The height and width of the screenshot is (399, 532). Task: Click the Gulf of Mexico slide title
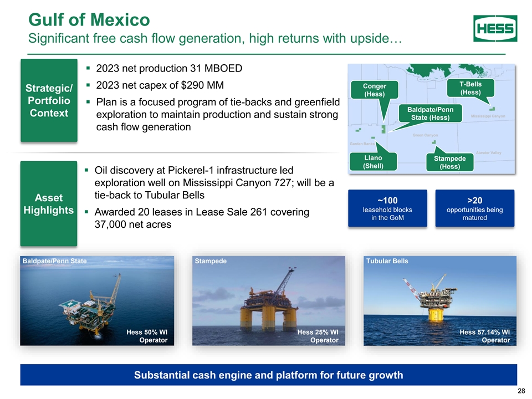point(89,20)
